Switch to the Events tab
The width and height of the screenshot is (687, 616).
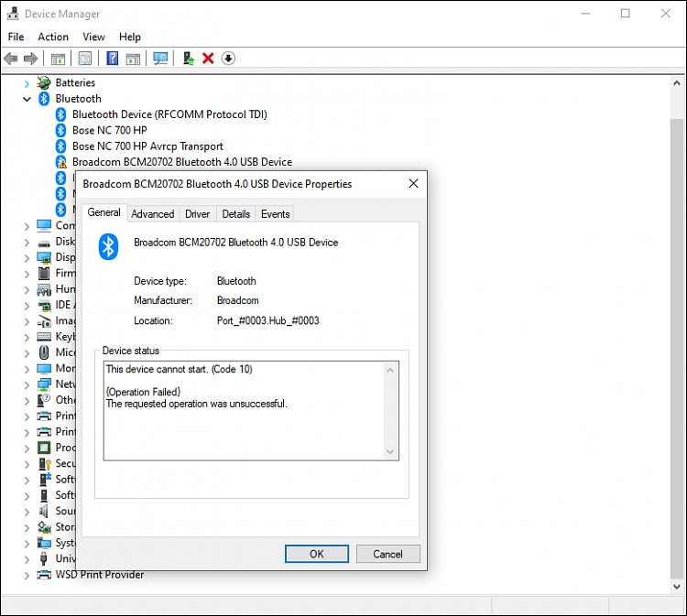click(x=275, y=214)
